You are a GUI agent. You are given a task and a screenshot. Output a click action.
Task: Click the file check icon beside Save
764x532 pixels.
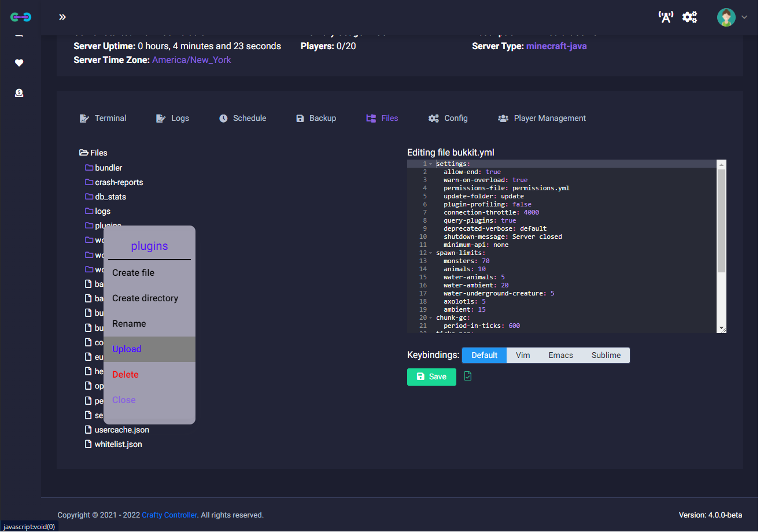[468, 376]
